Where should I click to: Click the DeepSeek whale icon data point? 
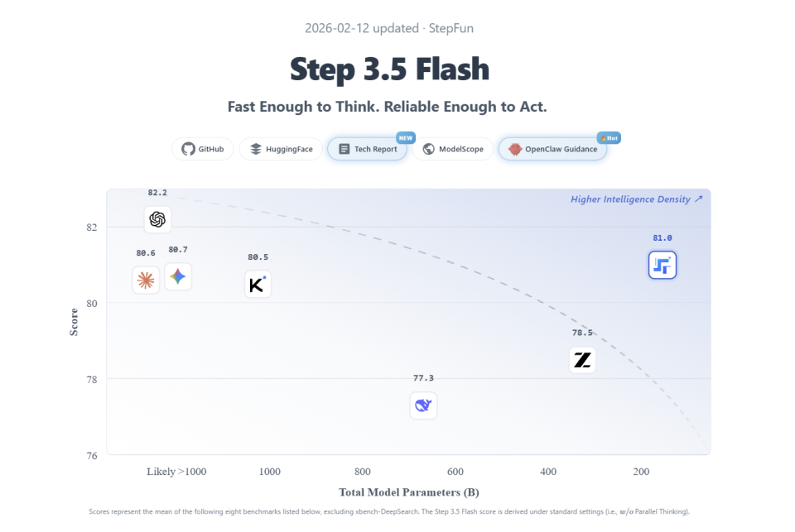pos(423,405)
